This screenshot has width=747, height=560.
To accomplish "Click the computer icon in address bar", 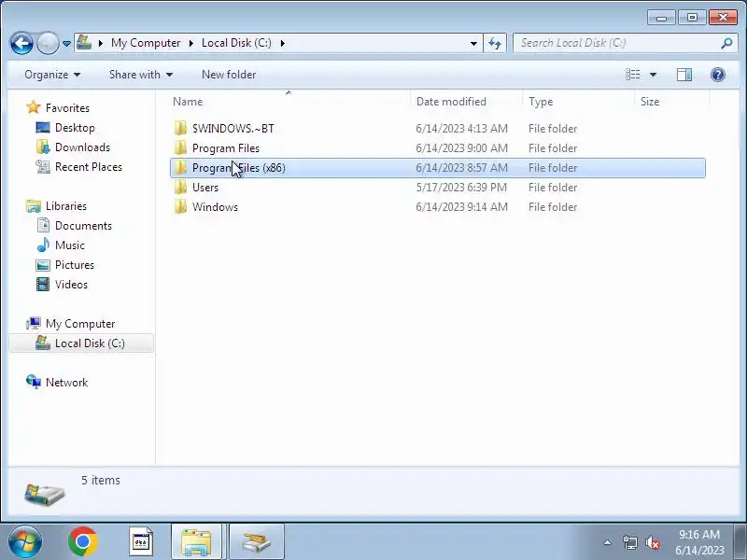I will coord(84,43).
